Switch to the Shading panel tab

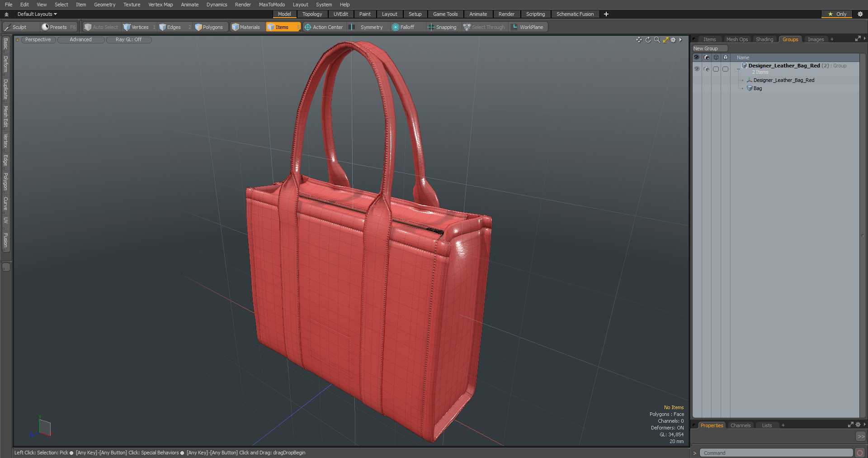point(764,39)
